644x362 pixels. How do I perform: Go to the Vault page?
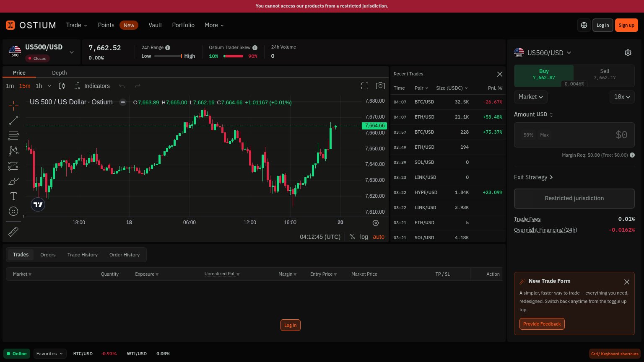tap(155, 25)
